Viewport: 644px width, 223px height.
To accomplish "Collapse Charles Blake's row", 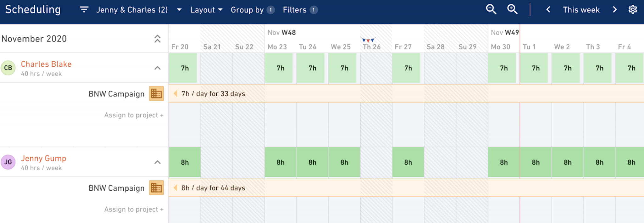I will point(158,68).
